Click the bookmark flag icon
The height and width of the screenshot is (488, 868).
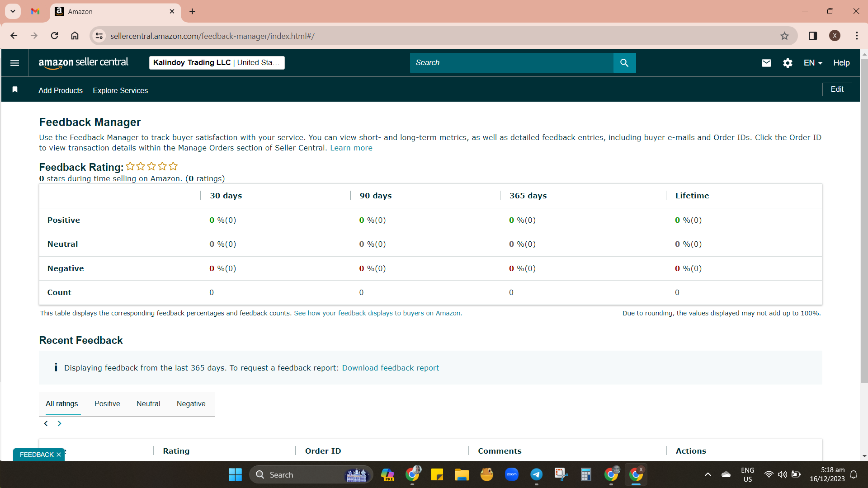(x=15, y=89)
